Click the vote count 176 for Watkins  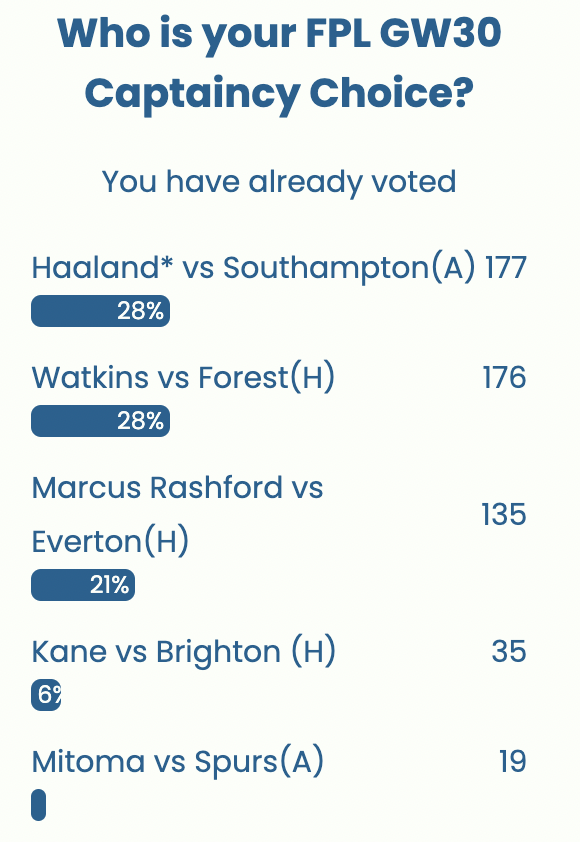click(x=507, y=378)
